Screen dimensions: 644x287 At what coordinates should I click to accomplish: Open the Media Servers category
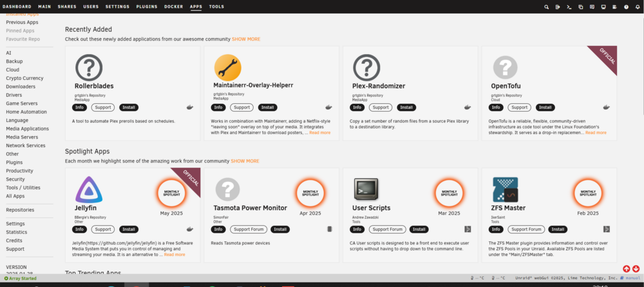22,137
